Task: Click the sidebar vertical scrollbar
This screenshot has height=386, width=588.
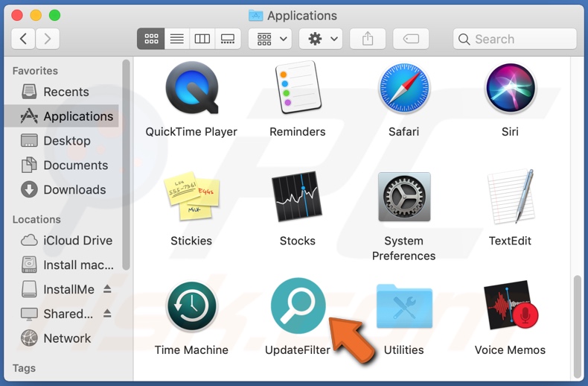Action: tap(126, 165)
